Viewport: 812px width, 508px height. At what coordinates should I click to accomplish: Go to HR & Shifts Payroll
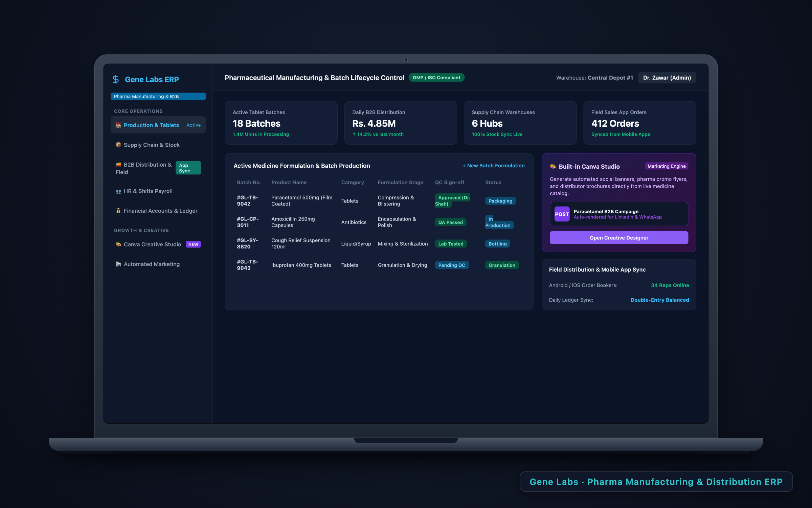pos(158,191)
